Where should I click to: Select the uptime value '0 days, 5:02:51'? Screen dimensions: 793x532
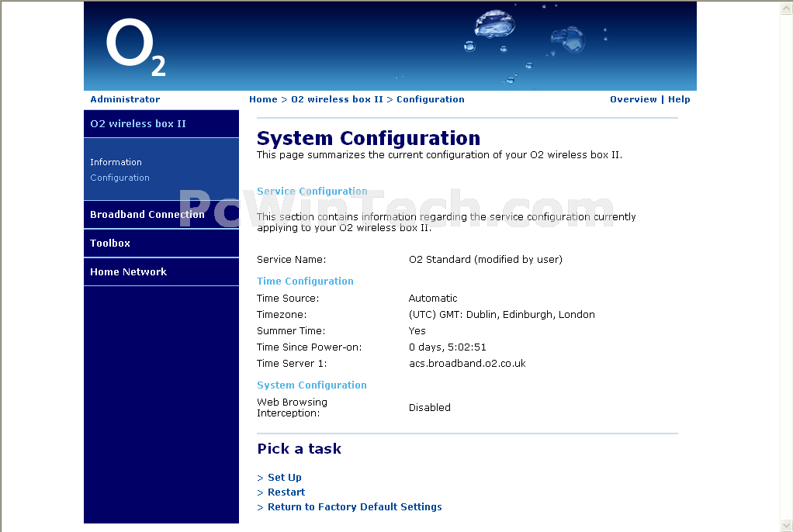[448, 347]
